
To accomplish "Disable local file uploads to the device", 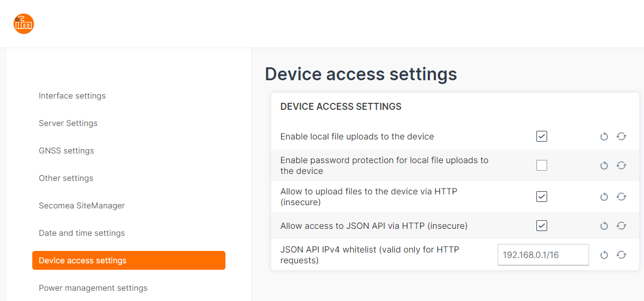I will point(542,137).
